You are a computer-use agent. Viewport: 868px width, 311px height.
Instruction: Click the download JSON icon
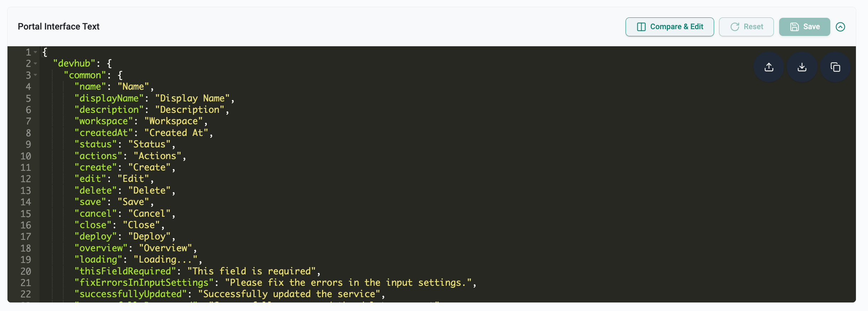point(802,67)
